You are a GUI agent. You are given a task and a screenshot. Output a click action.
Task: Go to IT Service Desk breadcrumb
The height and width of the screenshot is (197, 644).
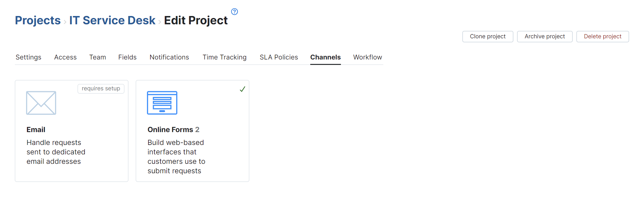(112, 20)
